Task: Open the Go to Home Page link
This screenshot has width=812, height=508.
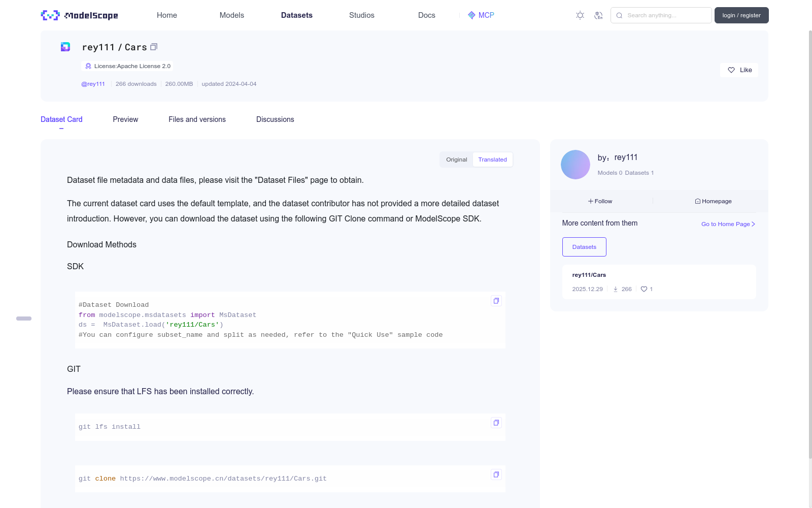Action: (728, 224)
